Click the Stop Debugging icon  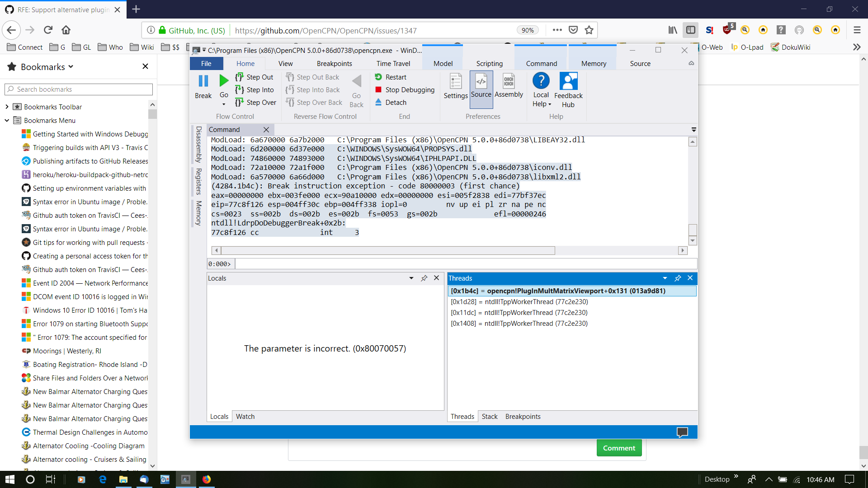pos(378,89)
